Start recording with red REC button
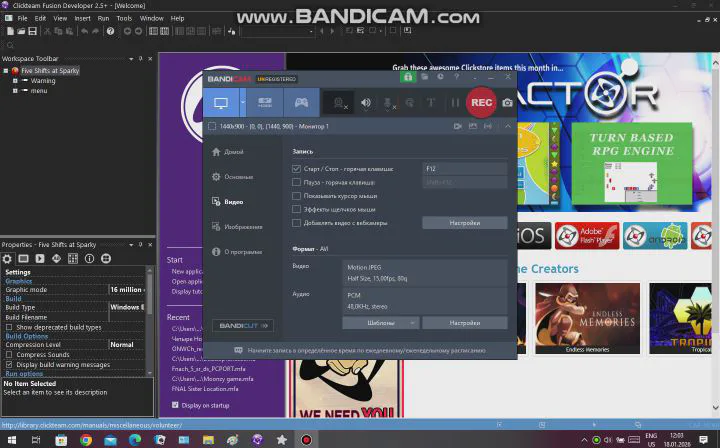The height and width of the screenshot is (448, 720). coord(481,102)
